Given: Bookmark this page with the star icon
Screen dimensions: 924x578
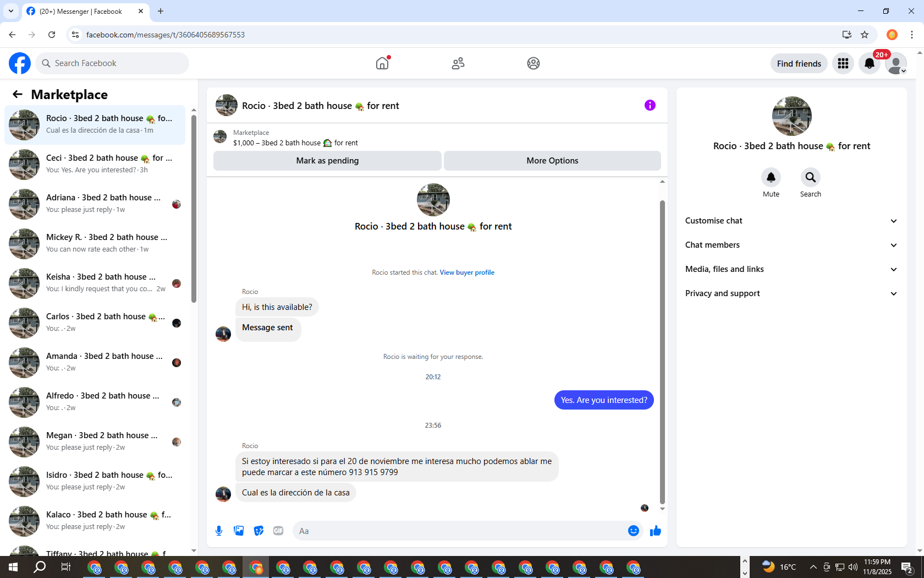Looking at the screenshot, I should [x=865, y=35].
